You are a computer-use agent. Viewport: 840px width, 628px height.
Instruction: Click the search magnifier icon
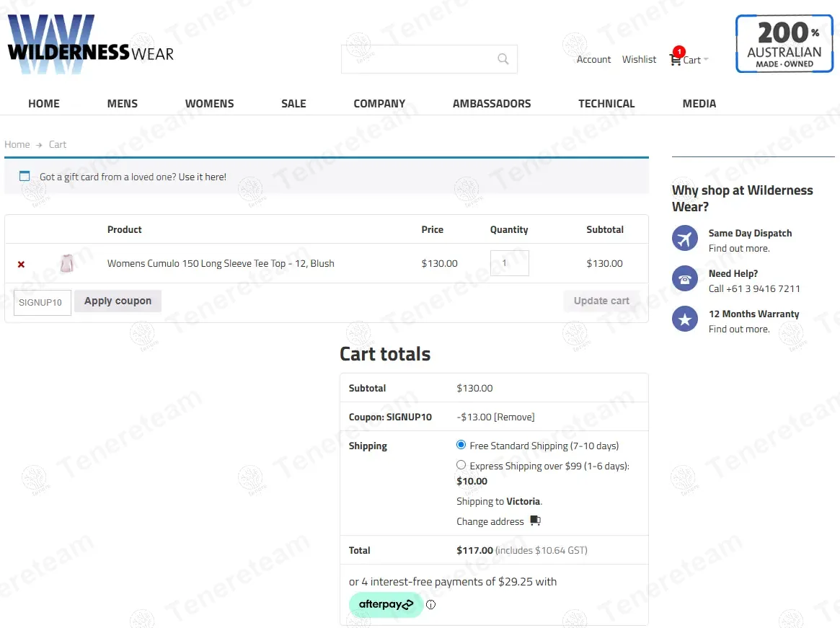[x=503, y=59]
